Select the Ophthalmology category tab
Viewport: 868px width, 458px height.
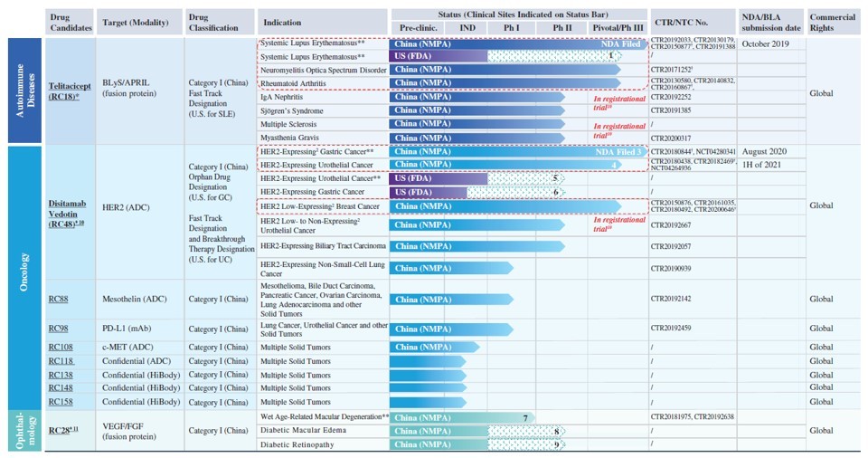(x=25, y=431)
